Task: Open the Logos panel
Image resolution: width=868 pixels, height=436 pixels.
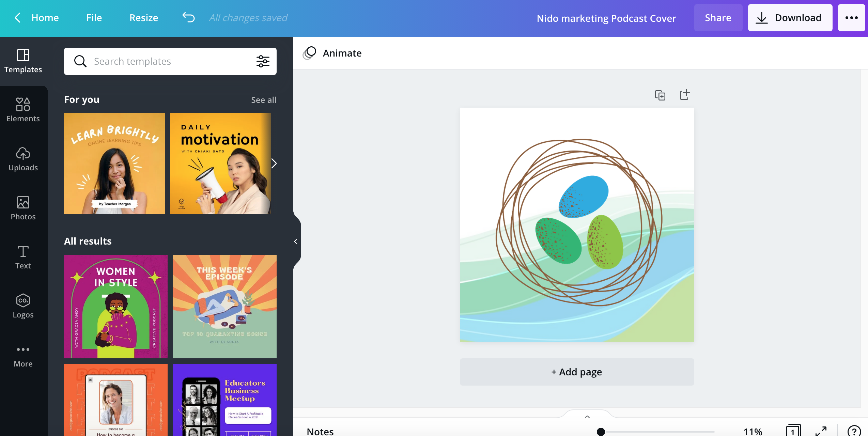Action: tap(23, 306)
